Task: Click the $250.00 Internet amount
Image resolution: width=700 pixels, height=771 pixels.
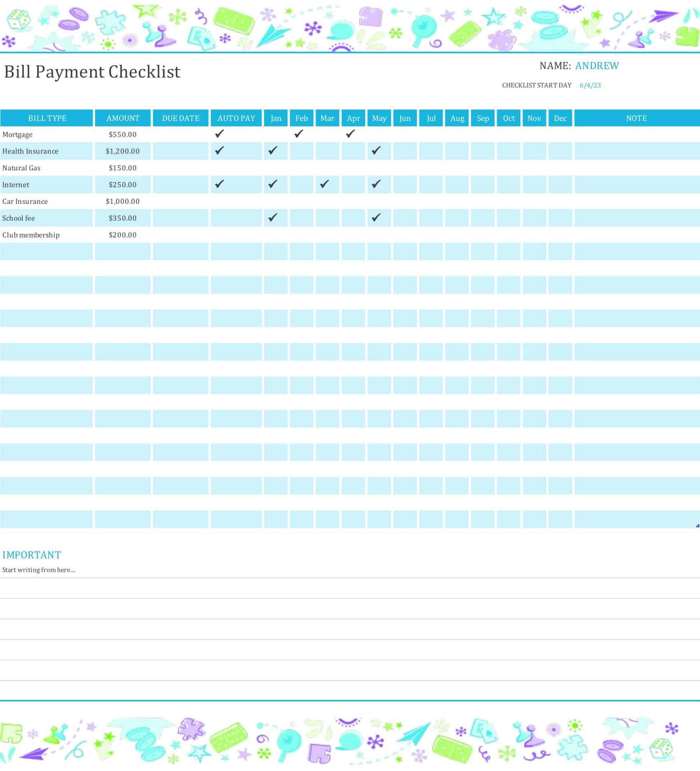Action: click(x=123, y=184)
